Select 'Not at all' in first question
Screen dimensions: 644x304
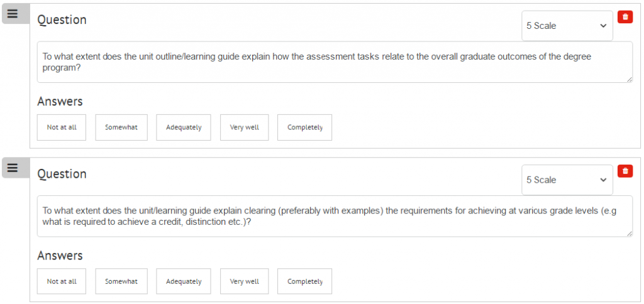(62, 128)
